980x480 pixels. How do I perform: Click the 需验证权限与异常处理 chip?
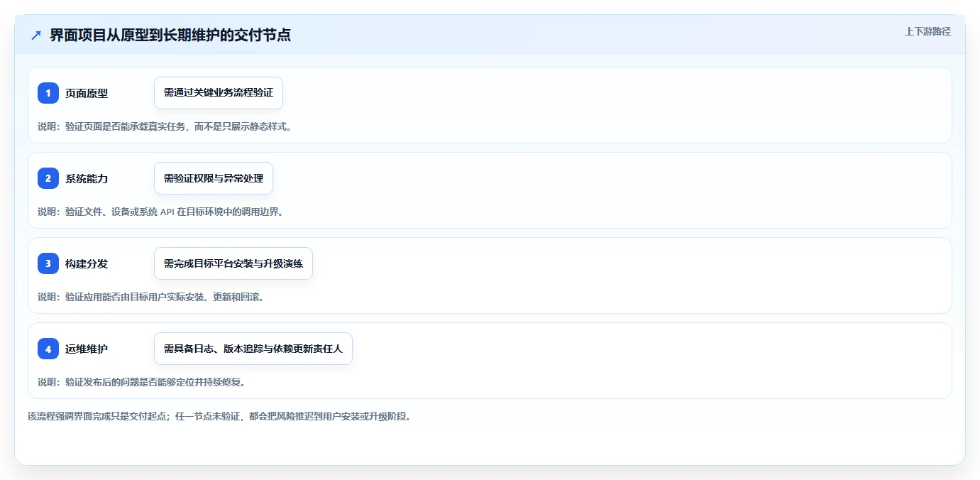pos(214,178)
